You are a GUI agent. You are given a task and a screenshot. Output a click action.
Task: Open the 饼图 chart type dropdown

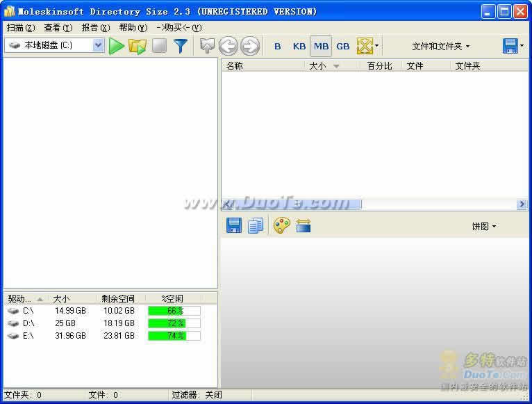coord(484,226)
